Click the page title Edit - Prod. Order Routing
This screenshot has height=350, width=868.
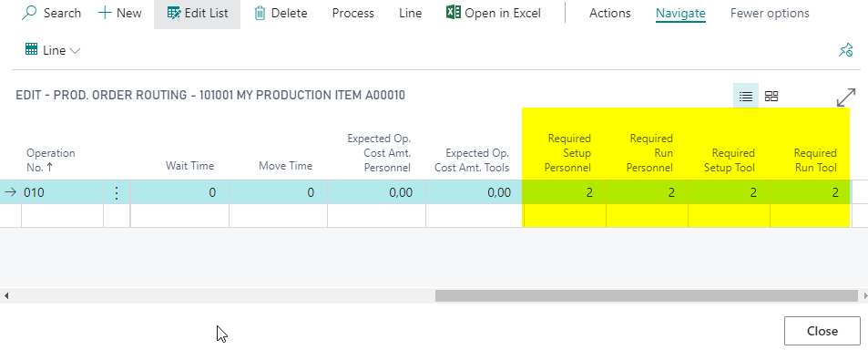210,96
